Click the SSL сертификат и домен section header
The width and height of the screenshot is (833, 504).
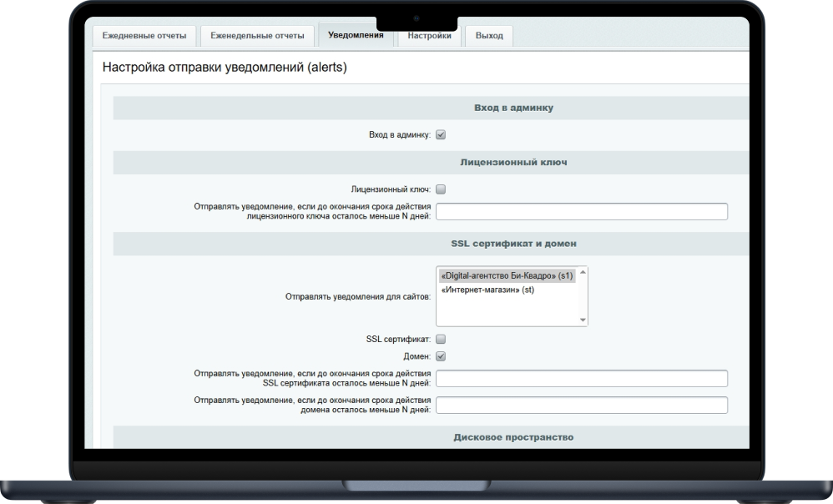point(512,244)
